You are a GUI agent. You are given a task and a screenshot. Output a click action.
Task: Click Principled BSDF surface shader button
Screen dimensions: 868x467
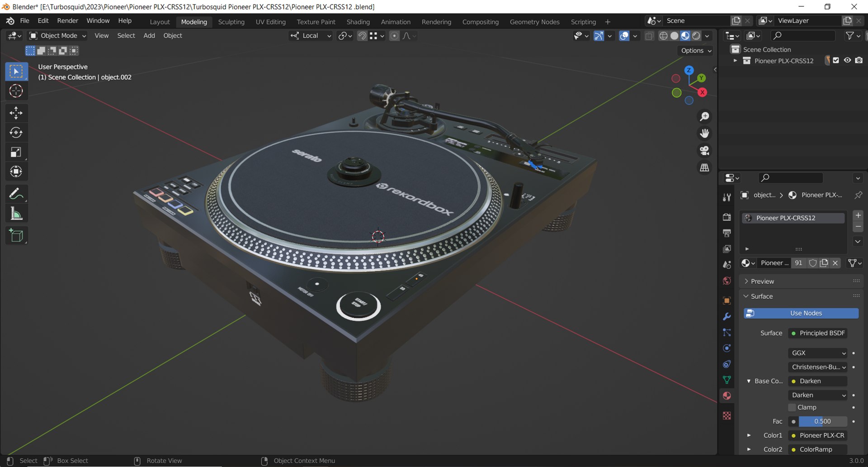tap(818, 333)
